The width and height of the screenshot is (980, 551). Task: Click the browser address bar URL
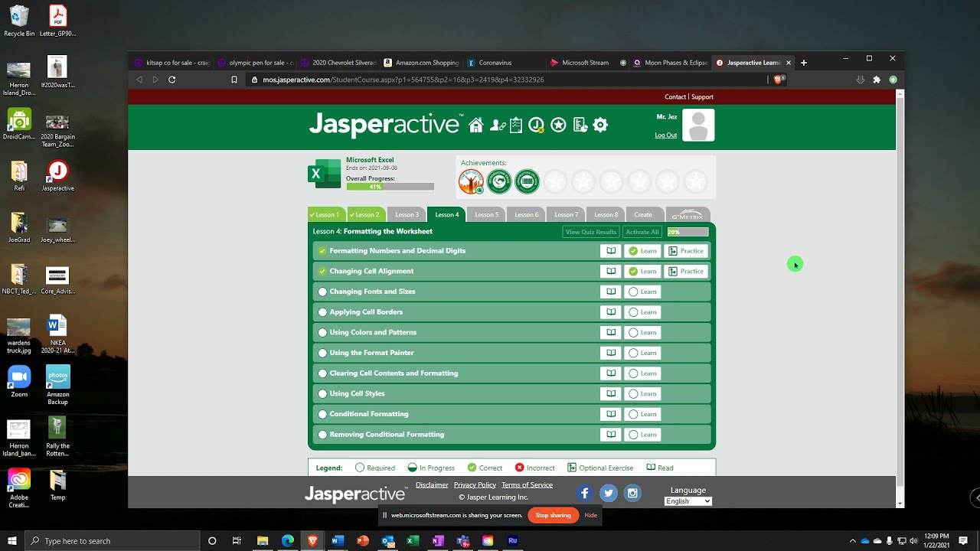pyautogui.click(x=403, y=80)
